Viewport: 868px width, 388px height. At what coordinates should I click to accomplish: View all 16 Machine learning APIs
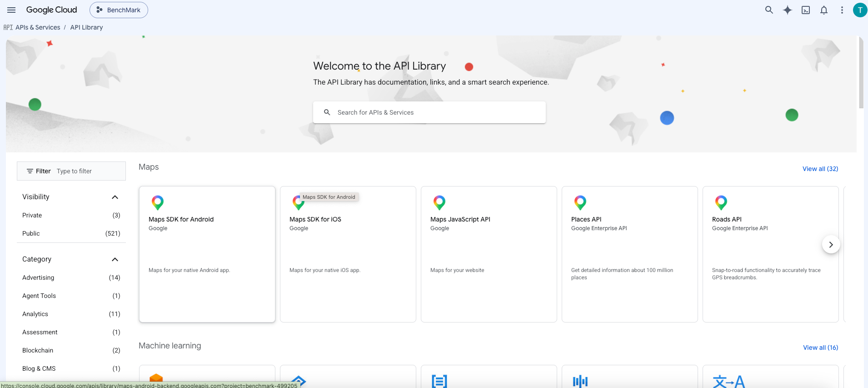pos(820,348)
